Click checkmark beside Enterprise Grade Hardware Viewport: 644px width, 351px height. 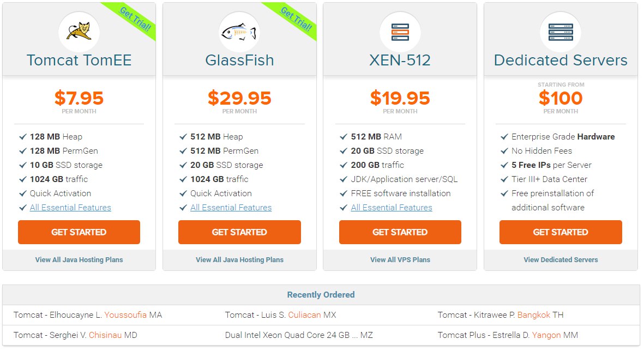pos(504,137)
